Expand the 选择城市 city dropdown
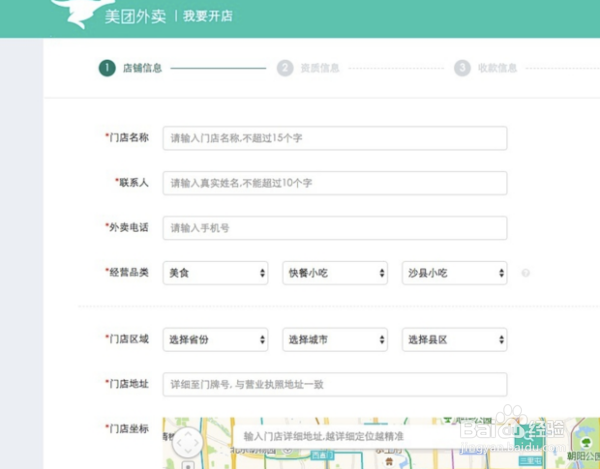The width and height of the screenshot is (600, 469). [x=335, y=339]
